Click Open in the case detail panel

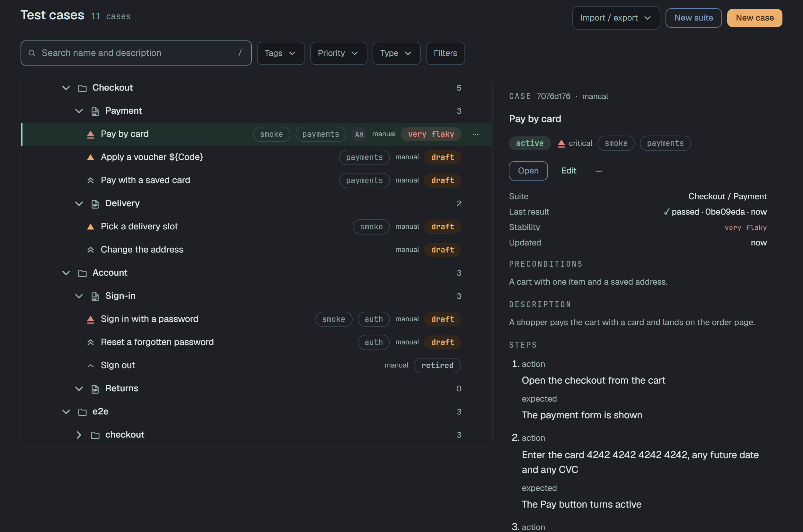[528, 171]
